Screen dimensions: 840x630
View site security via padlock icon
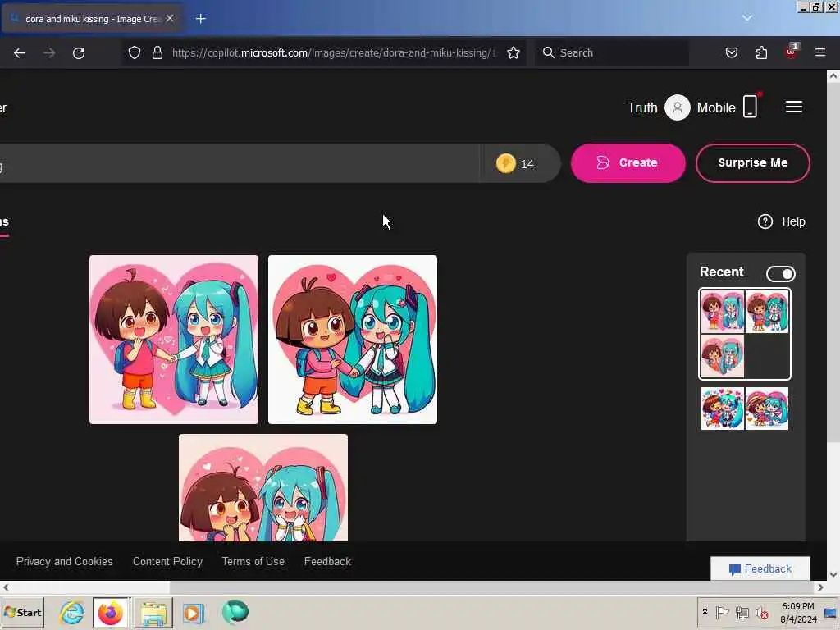coord(157,52)
